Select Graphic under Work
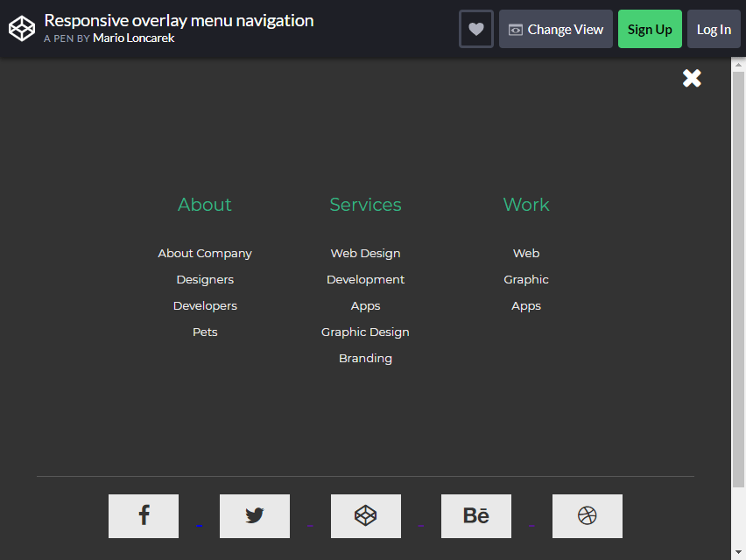746x560 pixels. point(525,279)
